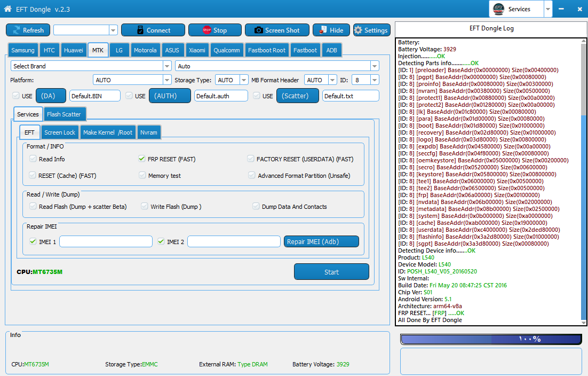
Task: Open the Services dropdown arrow in title bar
Action: [x=548, y=9]
